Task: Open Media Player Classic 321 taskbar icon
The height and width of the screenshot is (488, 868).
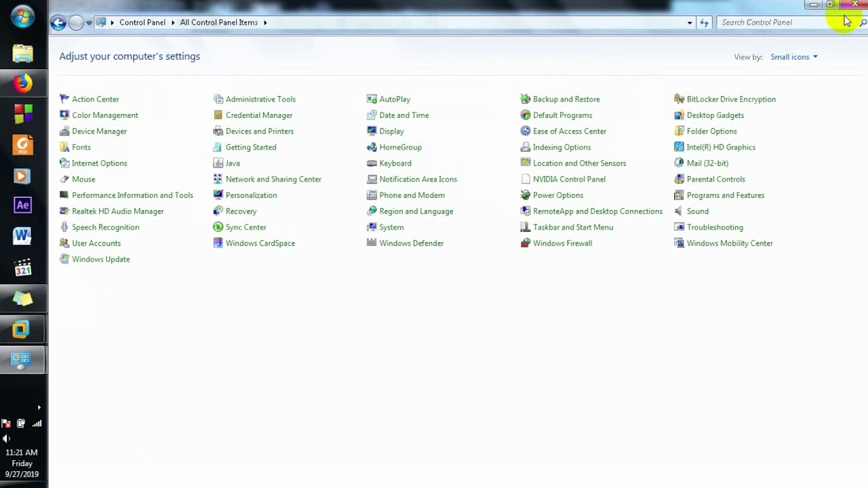Action: click(22, 268)
